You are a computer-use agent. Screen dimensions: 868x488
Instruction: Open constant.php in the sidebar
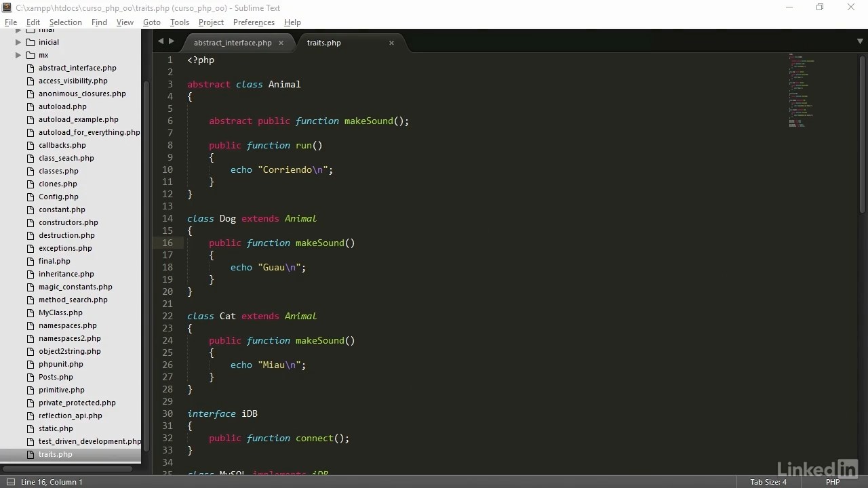coord(62,209)
